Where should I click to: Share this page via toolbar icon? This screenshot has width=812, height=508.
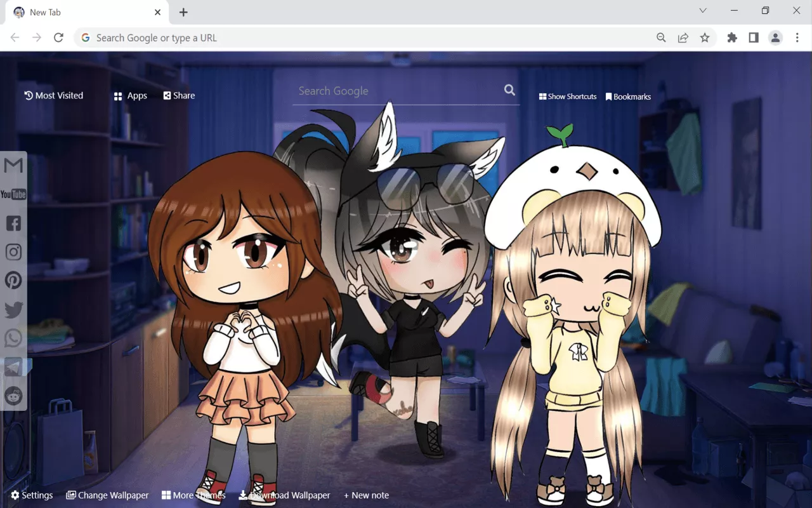(683, 38)
